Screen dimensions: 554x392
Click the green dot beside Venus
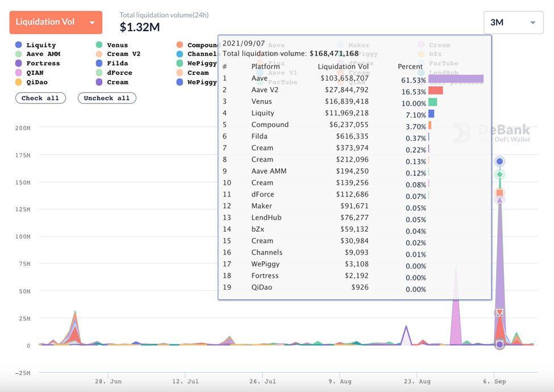99,45
